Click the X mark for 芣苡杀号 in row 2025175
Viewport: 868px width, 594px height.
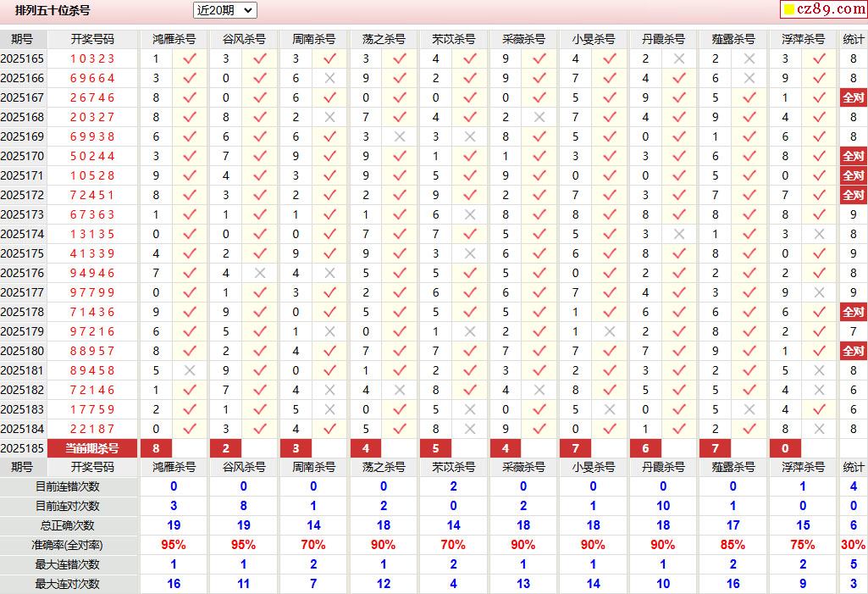[x=470, y=253]
